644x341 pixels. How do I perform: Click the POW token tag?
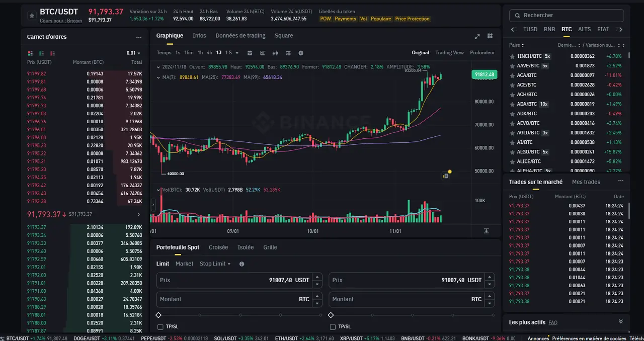point(326,19)
